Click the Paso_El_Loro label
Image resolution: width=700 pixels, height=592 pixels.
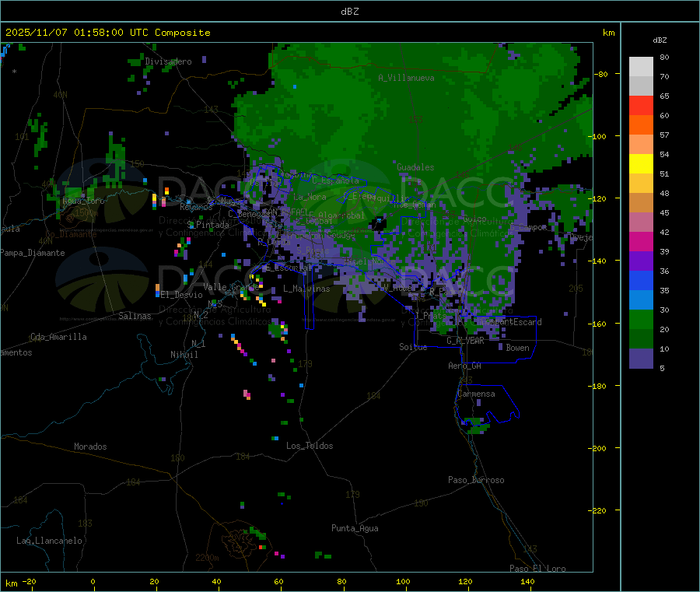click(x=538, y=569)
